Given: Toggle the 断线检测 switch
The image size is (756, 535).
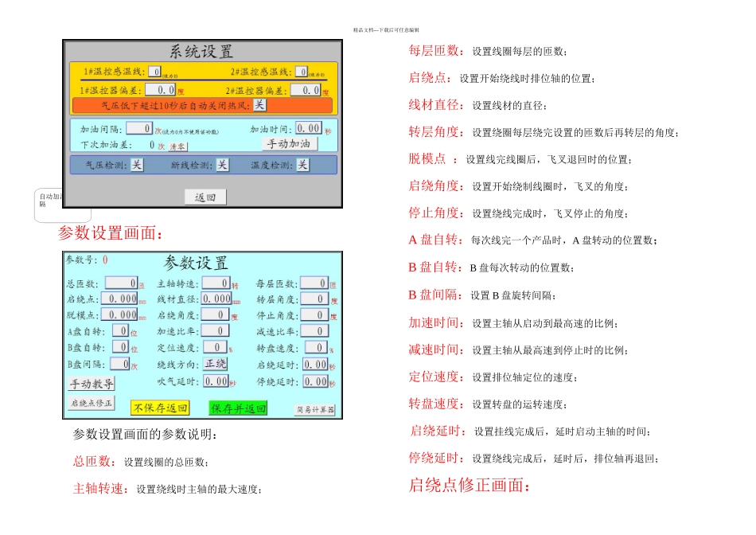Looking at the screenshot, I should (x=222, y=165).
